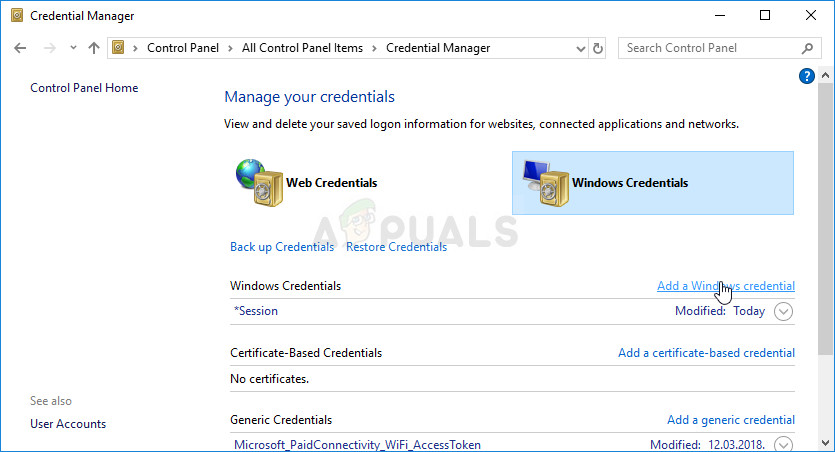
Task: Click Back up Credentials link
Action: 282,247
